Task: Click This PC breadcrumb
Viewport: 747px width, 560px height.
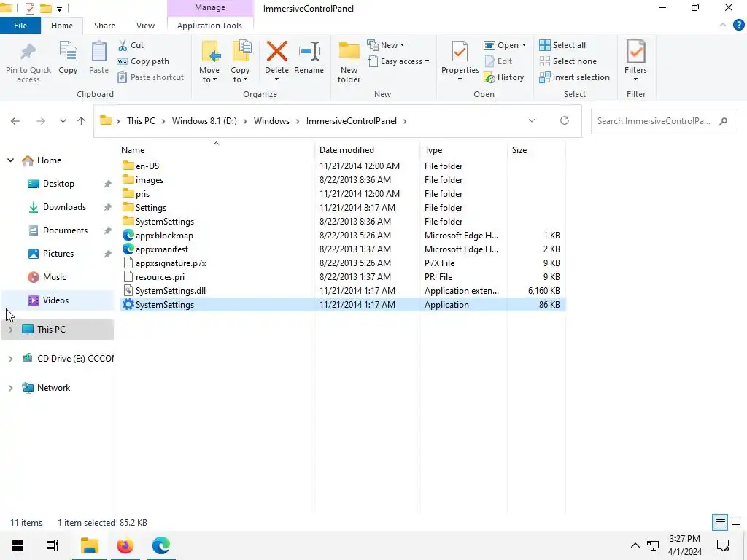Action: click(x=141, y=121)
